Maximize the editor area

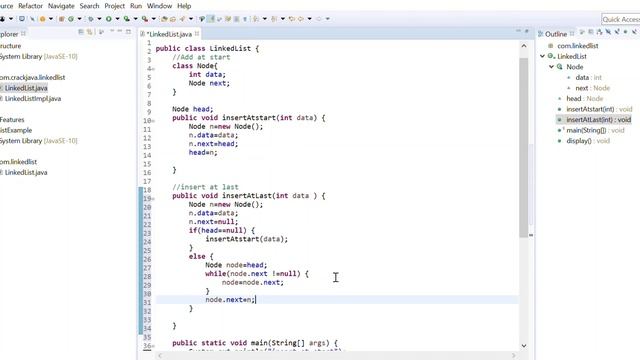(x=527, y=31)
